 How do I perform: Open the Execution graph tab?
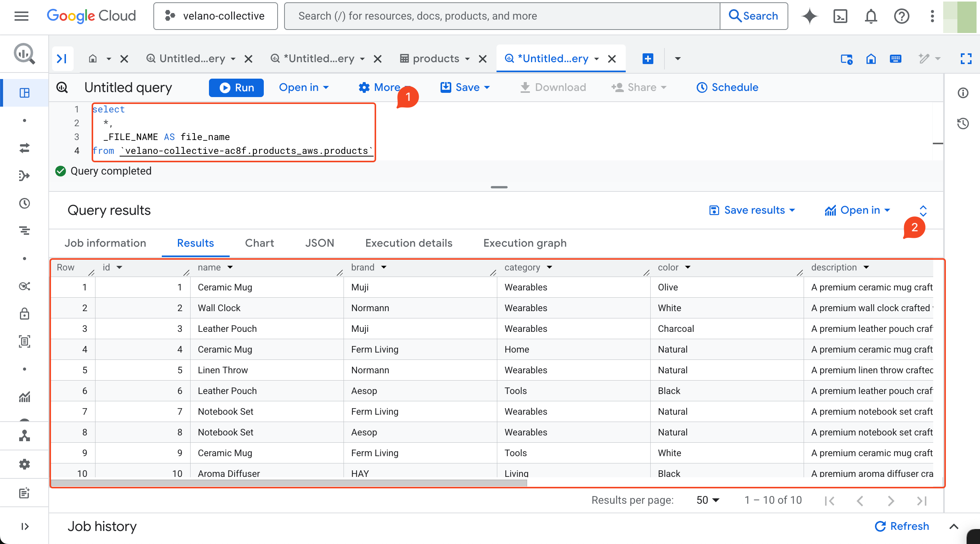tap(525, 243)
